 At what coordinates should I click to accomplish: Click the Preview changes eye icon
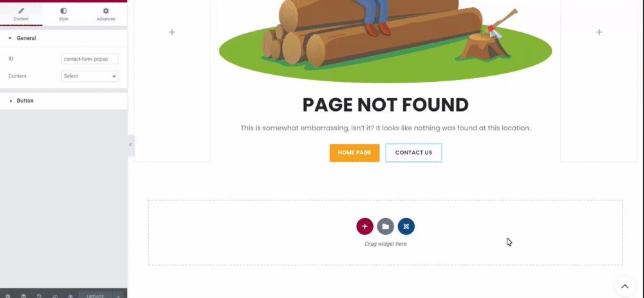click(70, 295)
